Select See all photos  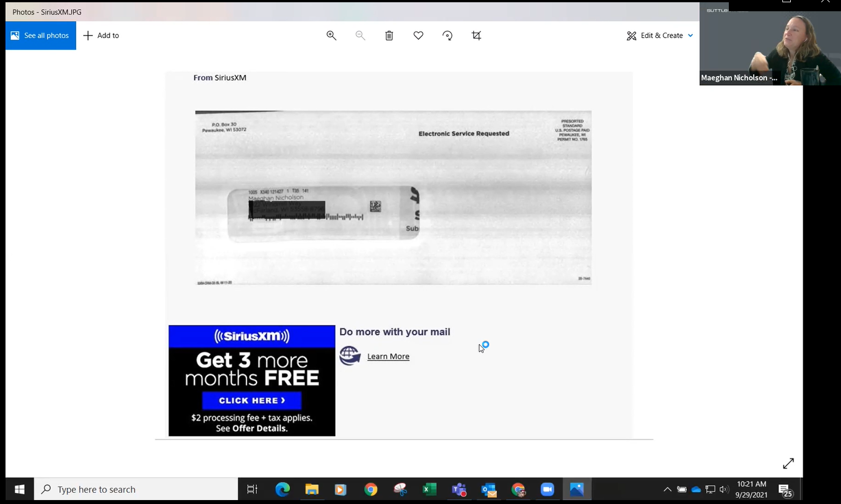point(40,35)
